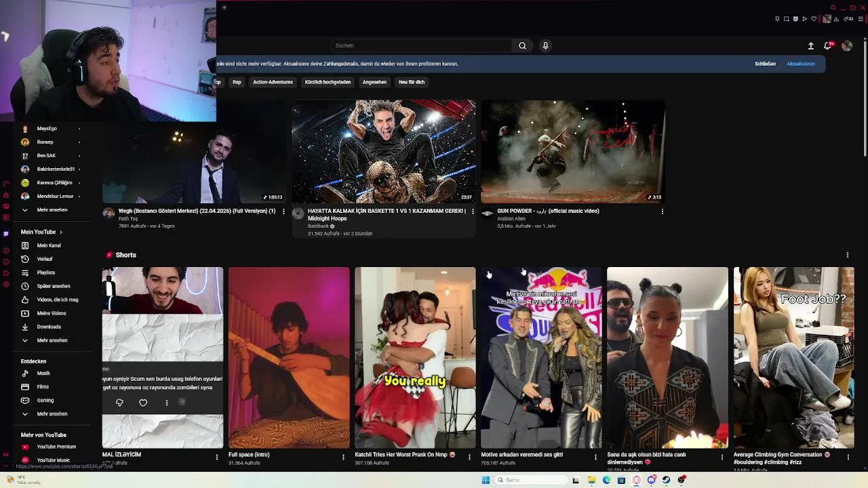Open Musik under Entdecken
This screenshot has height=488, width=868.
[x=43, y=373]
